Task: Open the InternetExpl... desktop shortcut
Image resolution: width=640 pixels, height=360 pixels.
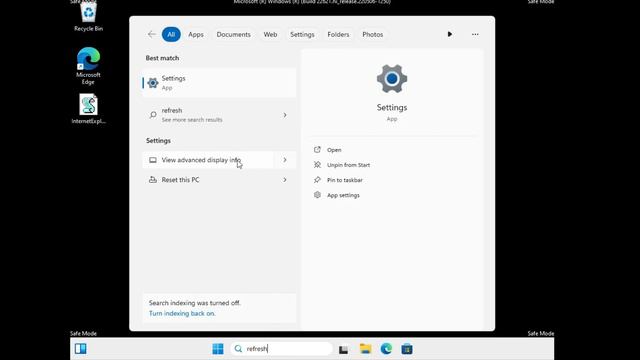Action: (x=88, y=109)
